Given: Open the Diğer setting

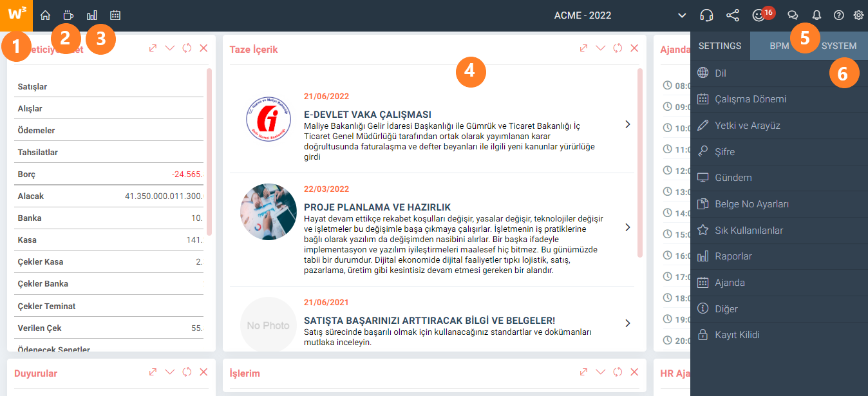Looking at the screenshot, I should 779,309.
